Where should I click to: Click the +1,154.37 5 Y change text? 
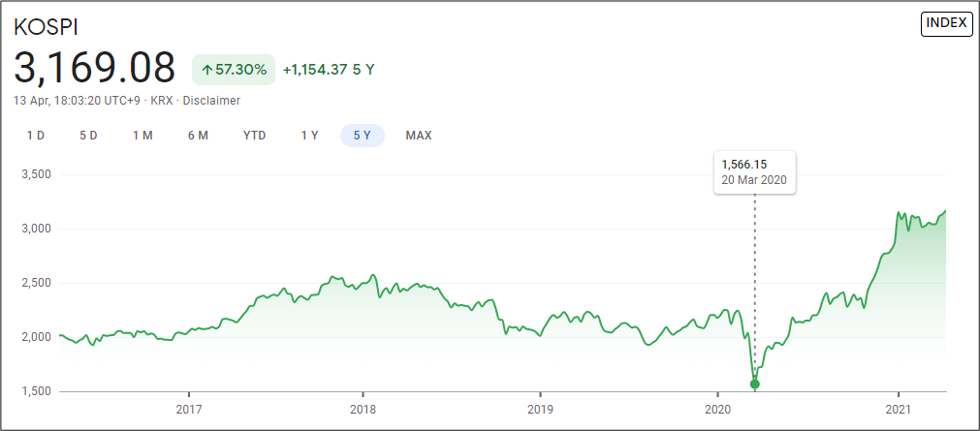[329, 70]
